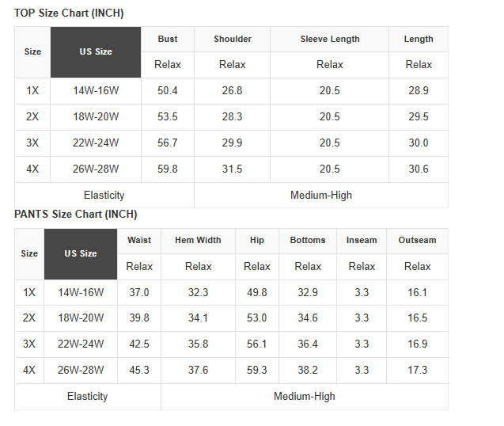Click the 17.3 outseam value cell
This screenshot has height=426, width=504.
click(x=417, y=371)
